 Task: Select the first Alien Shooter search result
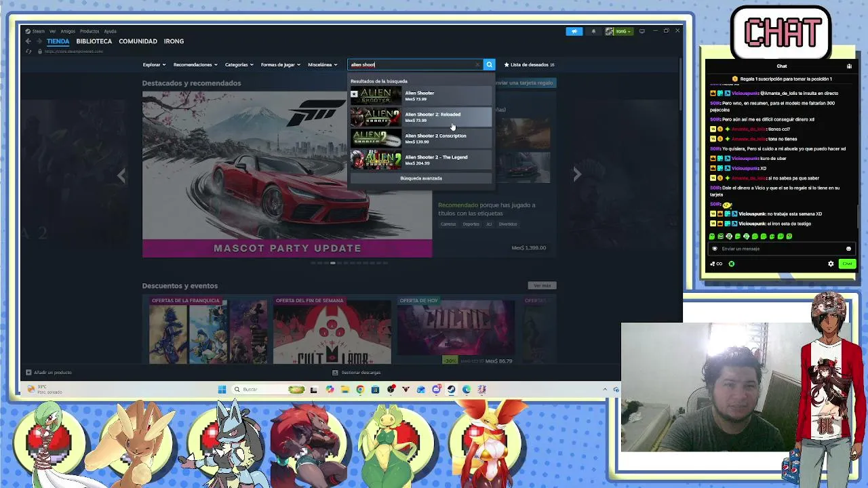coord(420,96)
